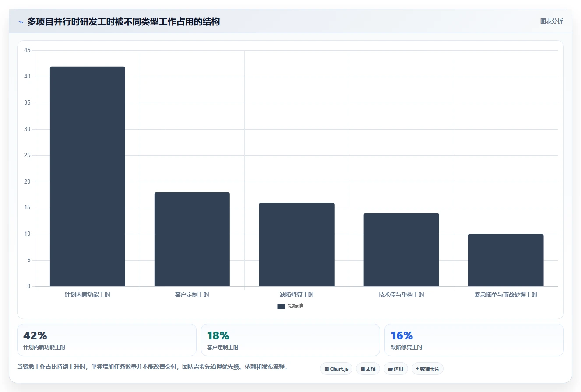Click the 缺陷修复工时 axis label
Viewport: 581px width, 392px height.
pyautogui.click(x=296, y=295)
